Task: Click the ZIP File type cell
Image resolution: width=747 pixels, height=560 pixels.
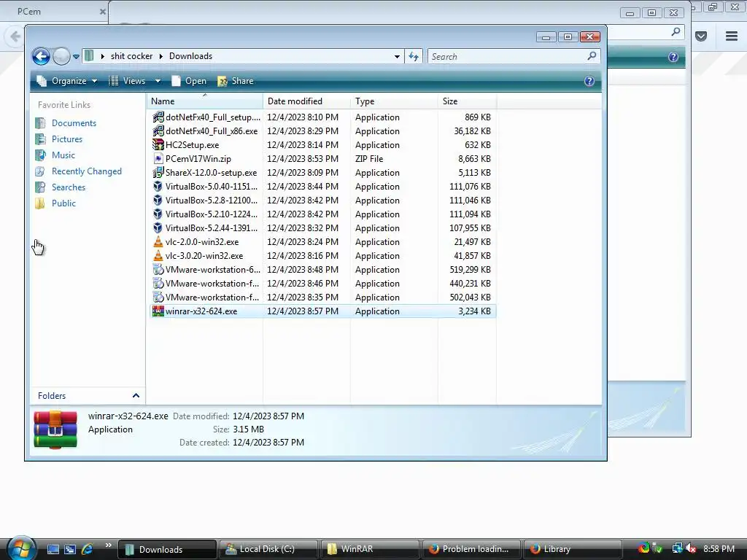Action: click(369, 158)
